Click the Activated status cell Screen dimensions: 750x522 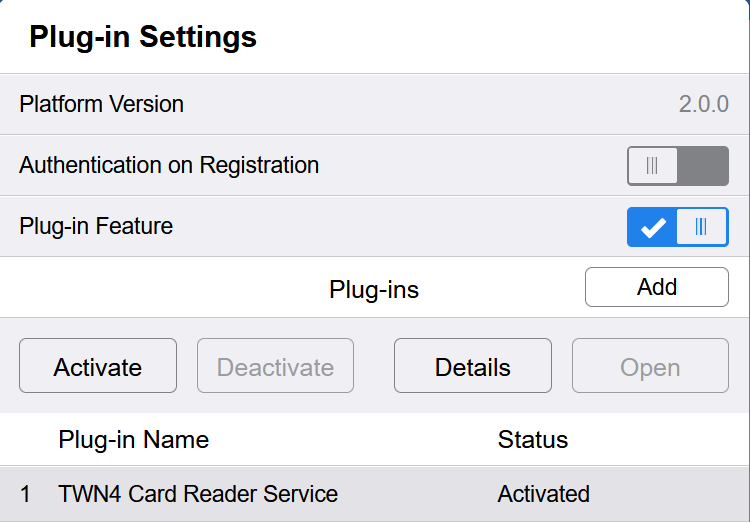pos(543,494)
